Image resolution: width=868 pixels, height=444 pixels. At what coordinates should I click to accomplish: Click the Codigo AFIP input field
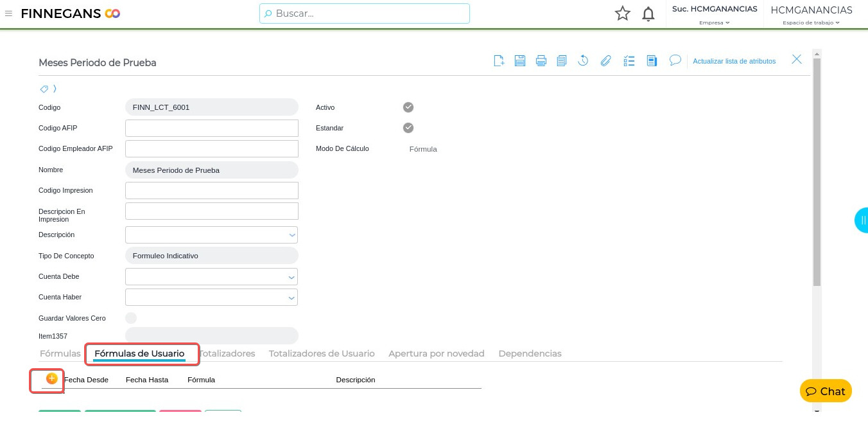(x=212, y=128)
